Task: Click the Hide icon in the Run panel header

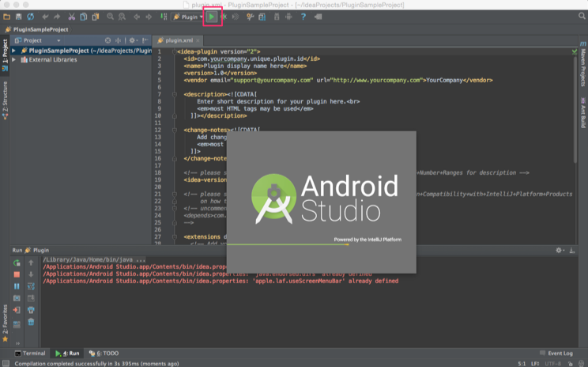Action: pyautogui.click(x=572, y=250)
